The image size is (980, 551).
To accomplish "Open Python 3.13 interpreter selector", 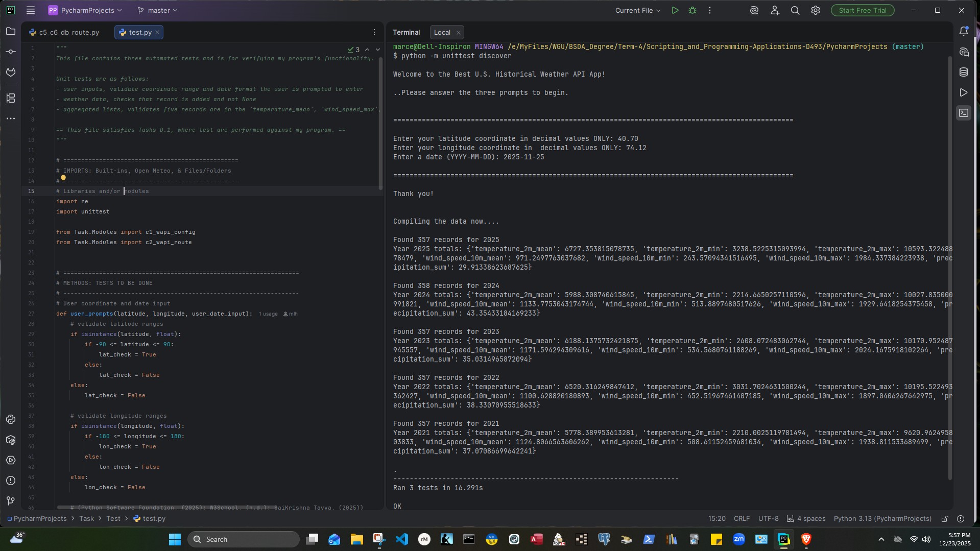I will pyautogui.click(x=882, y=519).
